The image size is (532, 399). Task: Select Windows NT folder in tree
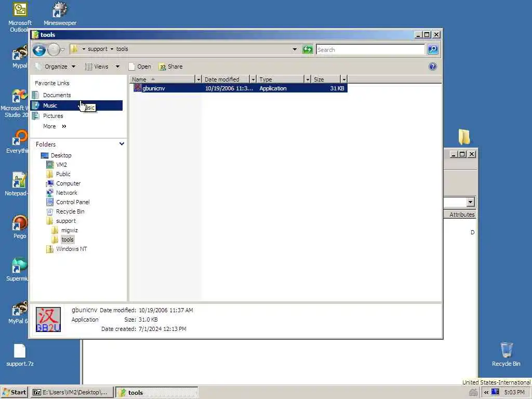click(71, 249)
